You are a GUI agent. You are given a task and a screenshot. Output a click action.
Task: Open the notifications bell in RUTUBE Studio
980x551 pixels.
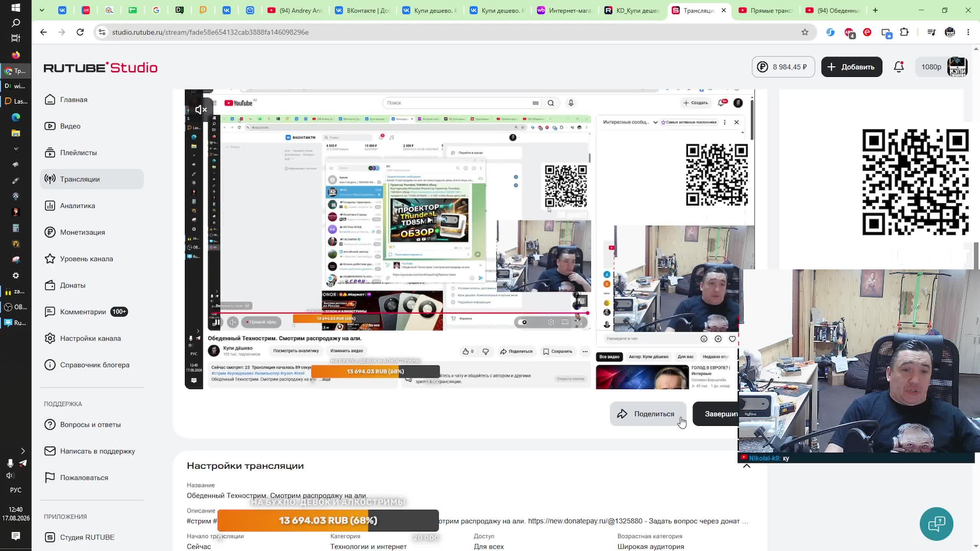(x=898, y=67)
